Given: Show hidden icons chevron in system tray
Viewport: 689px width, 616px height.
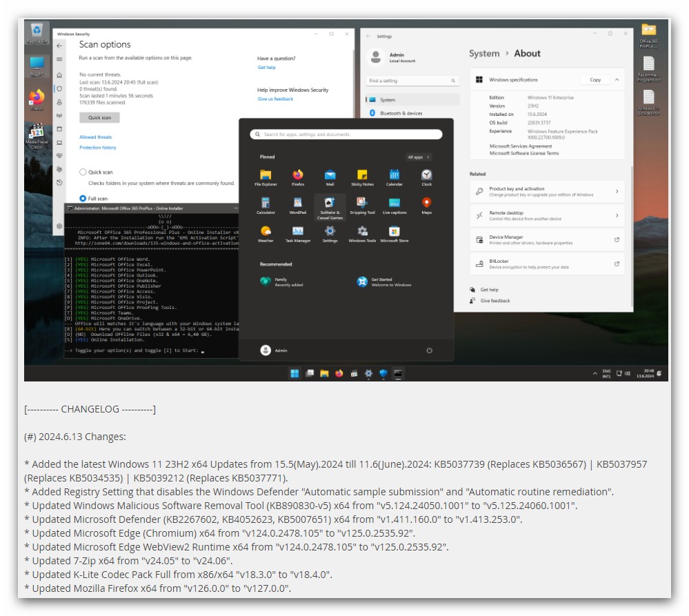Looking at the screenshot, I should (595, 373).
